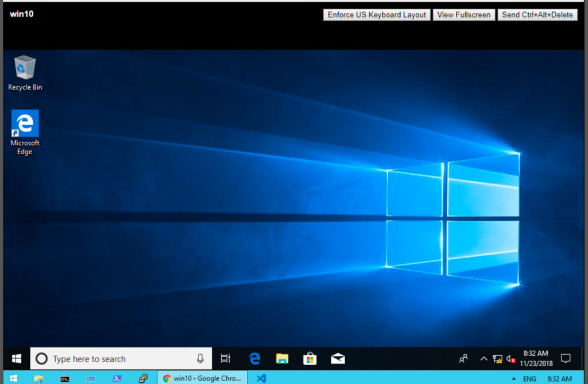Image resolution: width=588 pixels, height=384 pixels.
Task: Open the Python icon in host taskbar
Action: [x=143, y=378]
